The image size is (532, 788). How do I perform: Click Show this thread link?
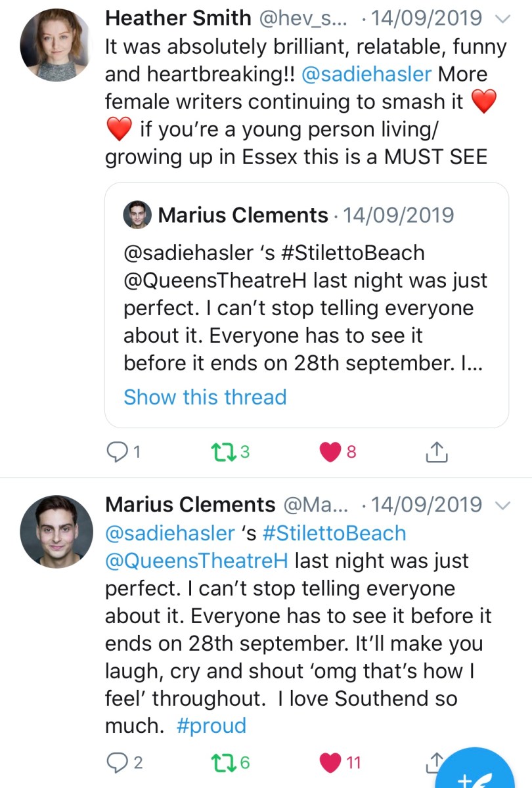205,397
